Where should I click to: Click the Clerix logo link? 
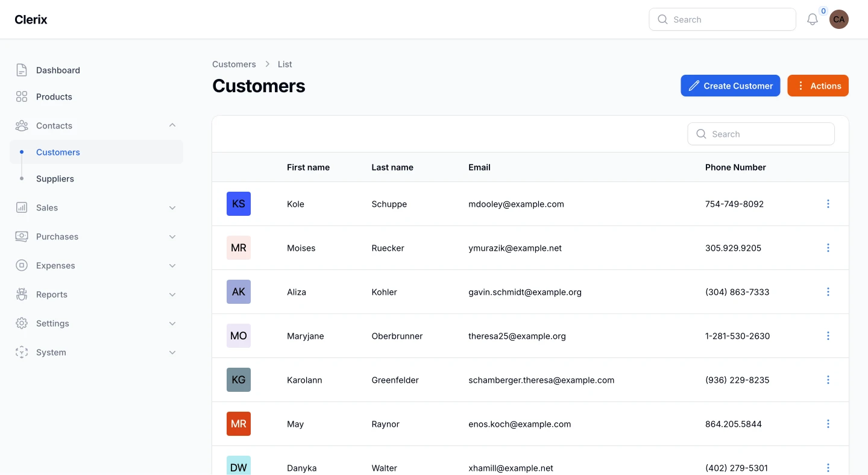click(31, 19)
